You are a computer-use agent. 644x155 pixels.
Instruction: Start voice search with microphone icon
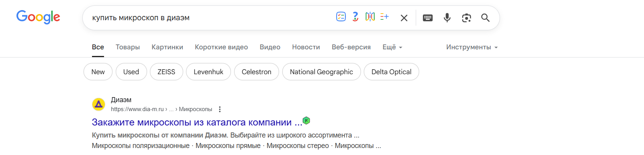pos(447,18)
